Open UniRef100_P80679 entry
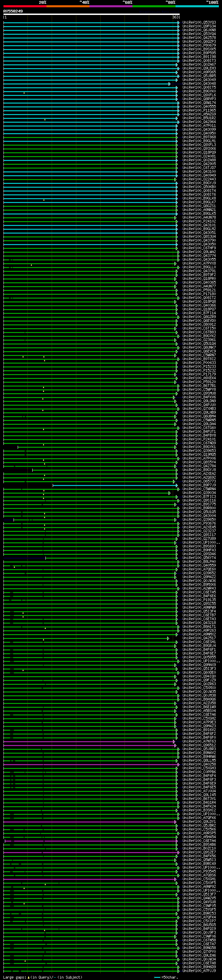Image resolution: width=222 pixels, height=980 pixels. (199, 45)
